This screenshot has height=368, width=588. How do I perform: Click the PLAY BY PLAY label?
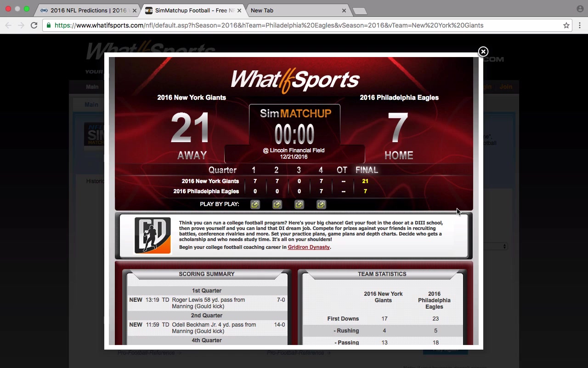(x=220, y=204)
